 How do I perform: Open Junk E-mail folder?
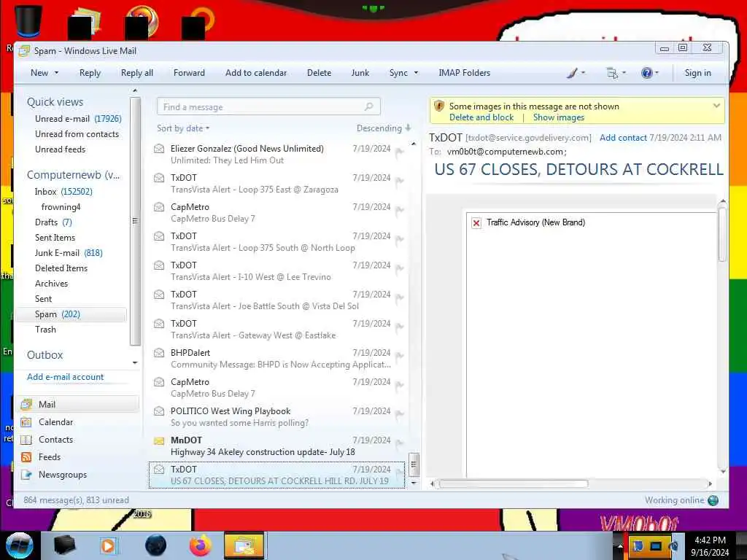click(68, 253)
